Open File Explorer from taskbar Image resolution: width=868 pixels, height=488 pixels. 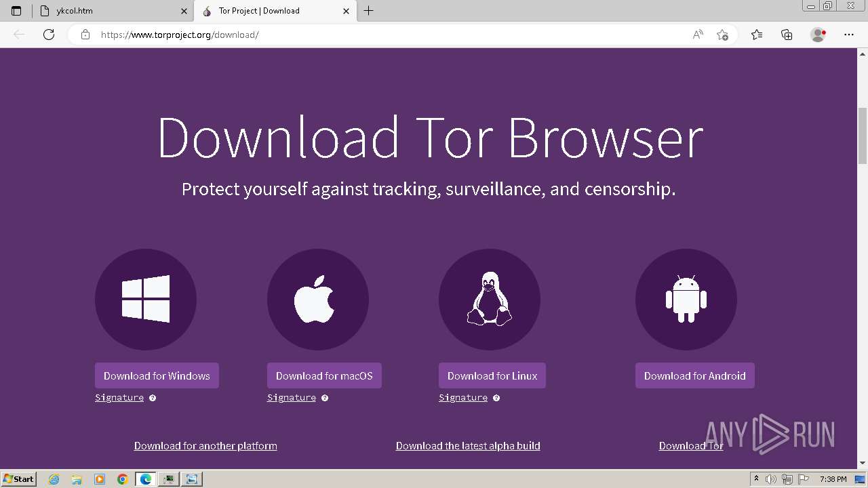click(77, 479)
